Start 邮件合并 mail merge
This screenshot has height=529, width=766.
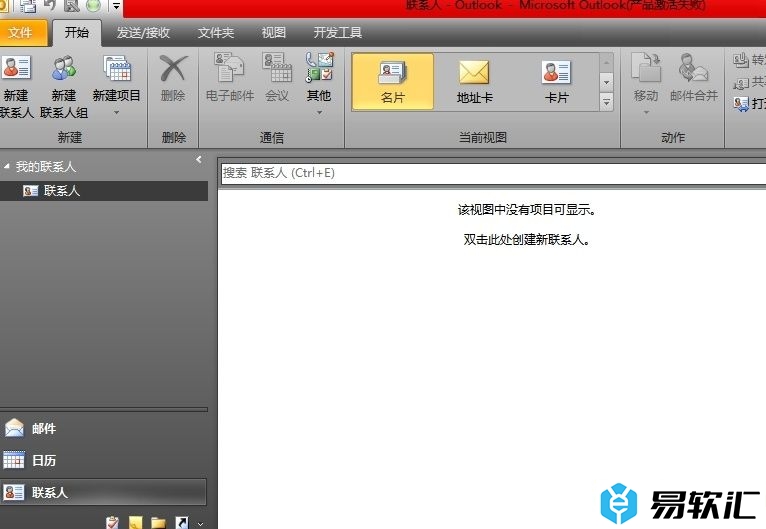click(694, 78)
